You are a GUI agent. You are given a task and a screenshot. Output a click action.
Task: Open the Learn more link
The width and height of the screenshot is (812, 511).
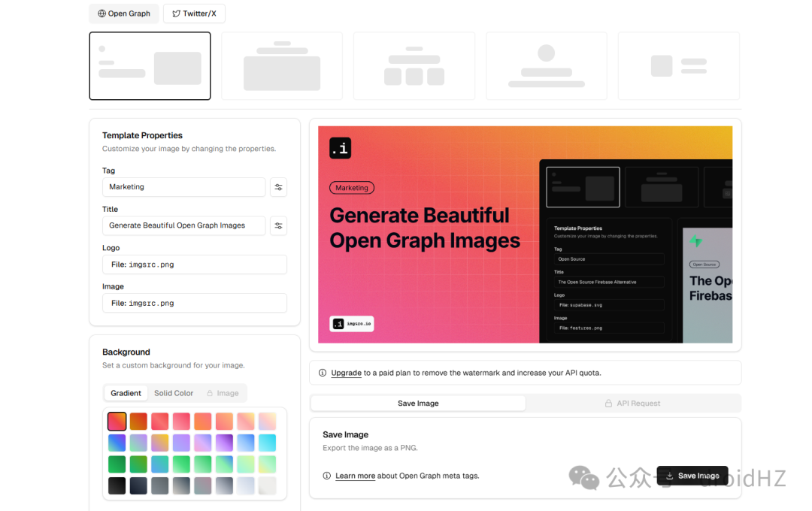pos(355,476)
